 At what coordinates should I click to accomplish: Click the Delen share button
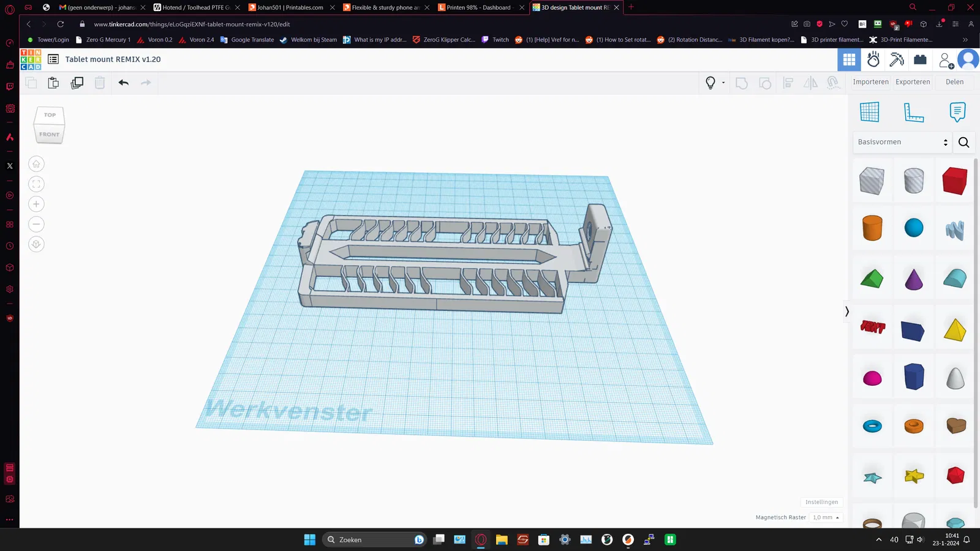pos(954,82)
